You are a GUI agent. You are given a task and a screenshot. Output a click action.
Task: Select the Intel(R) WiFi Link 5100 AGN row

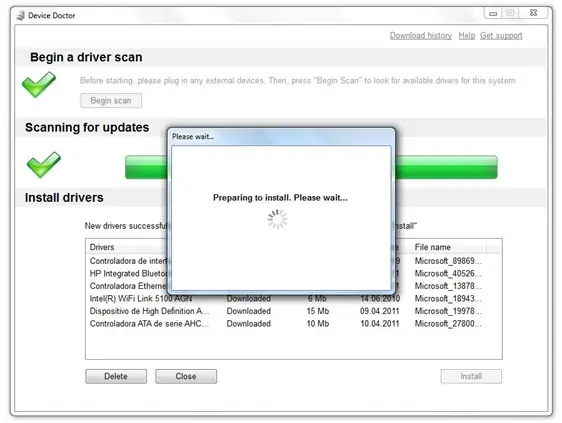(294, 298)
